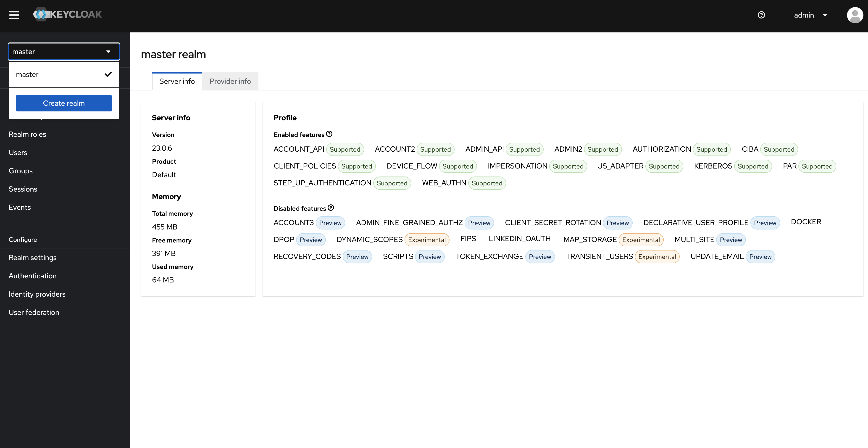The width and height of the screenshot is (868, 448).
Task: Open Groups in sidebar
Action: coord(21,171)
